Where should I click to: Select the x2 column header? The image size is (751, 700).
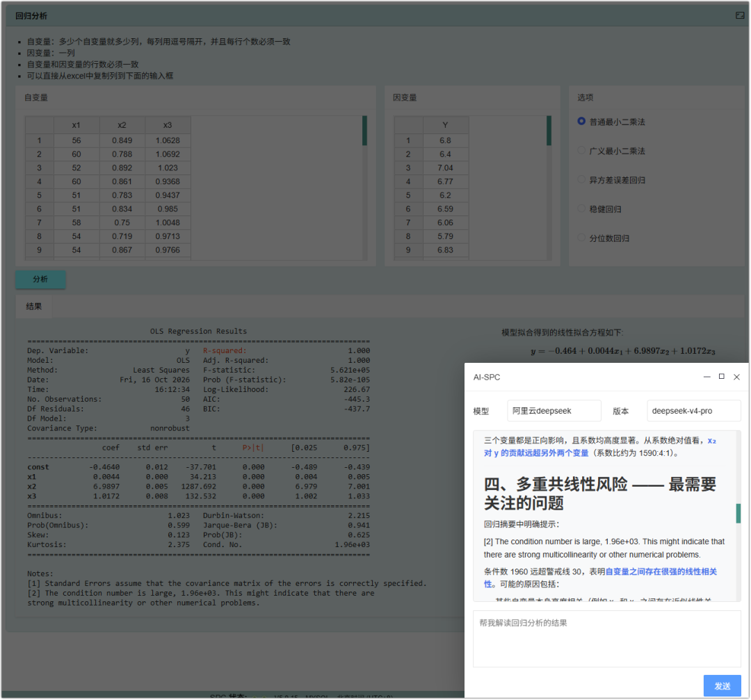click(x=122, y=125)
